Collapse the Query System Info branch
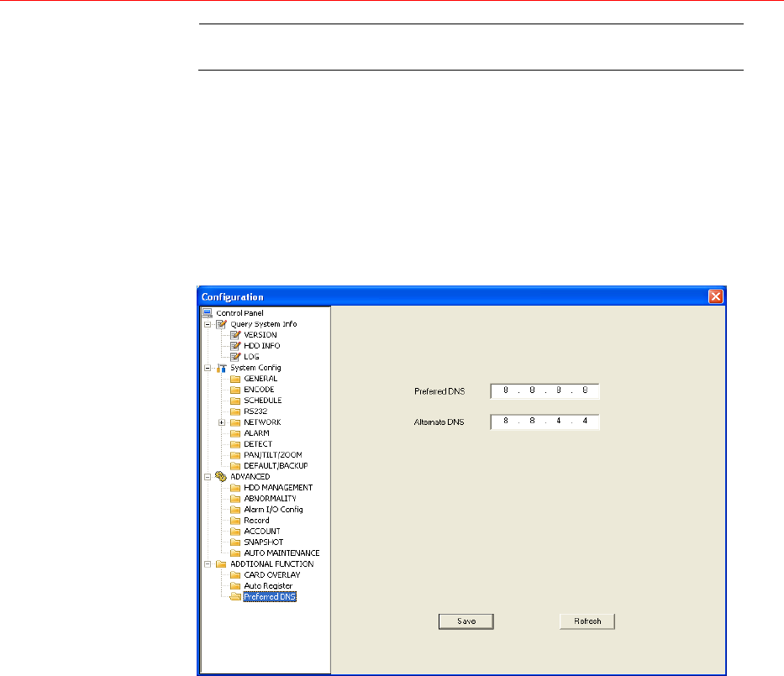This screenshot has width=784, height=676. pos(208,324)
